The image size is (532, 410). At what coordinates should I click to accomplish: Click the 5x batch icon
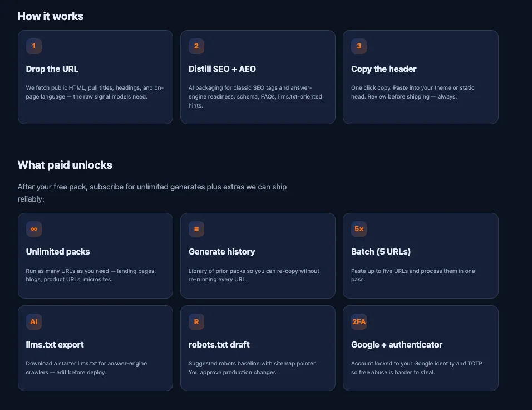(x=359, y=229)
